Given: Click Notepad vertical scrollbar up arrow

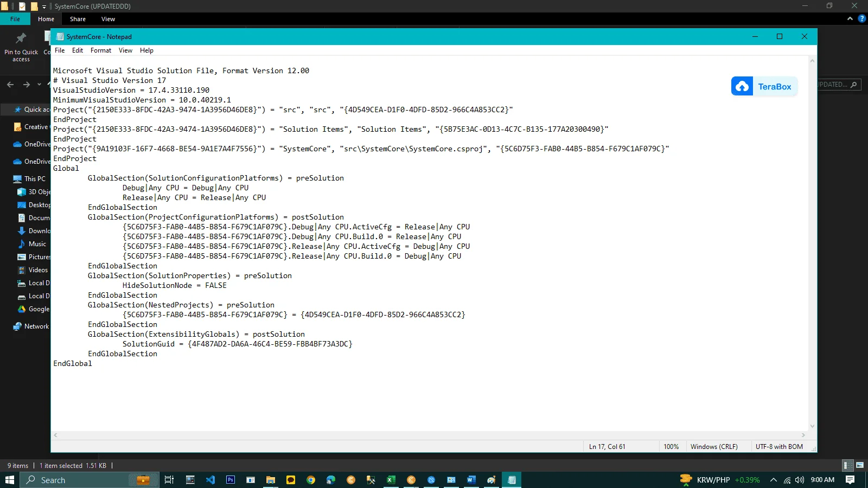Looking at the screenshot, I should (812, 61).
